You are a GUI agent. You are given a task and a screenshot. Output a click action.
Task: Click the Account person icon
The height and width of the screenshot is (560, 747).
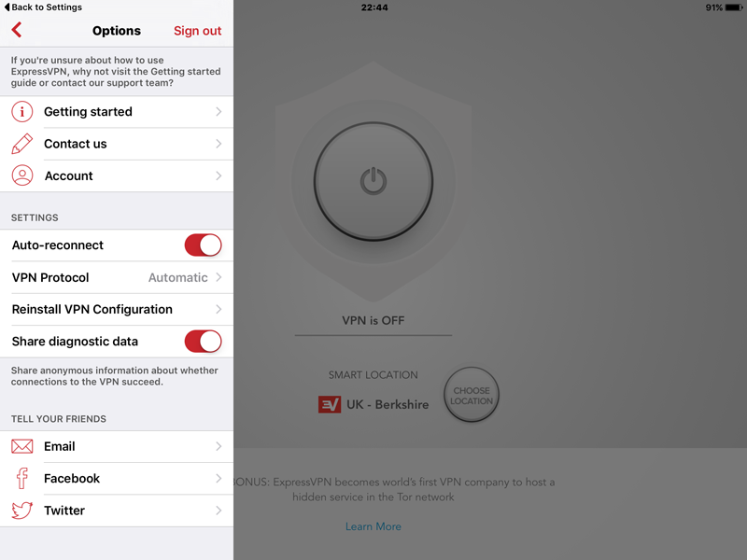click(x=21, y=175)
